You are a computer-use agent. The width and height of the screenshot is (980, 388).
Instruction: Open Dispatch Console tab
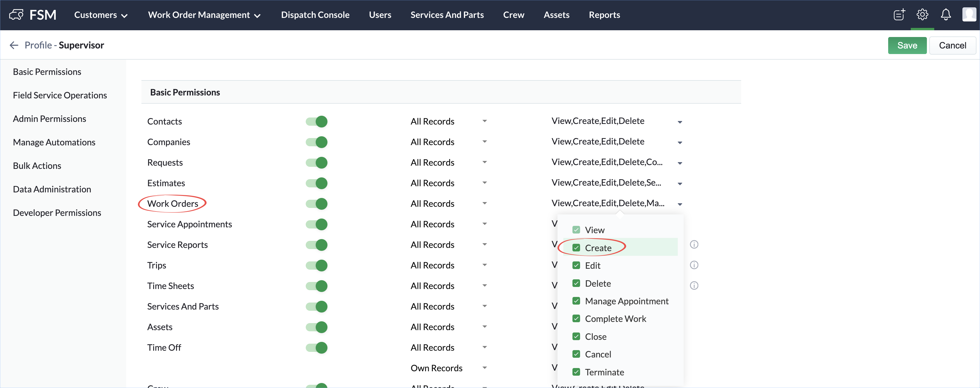tap(315, 15)
